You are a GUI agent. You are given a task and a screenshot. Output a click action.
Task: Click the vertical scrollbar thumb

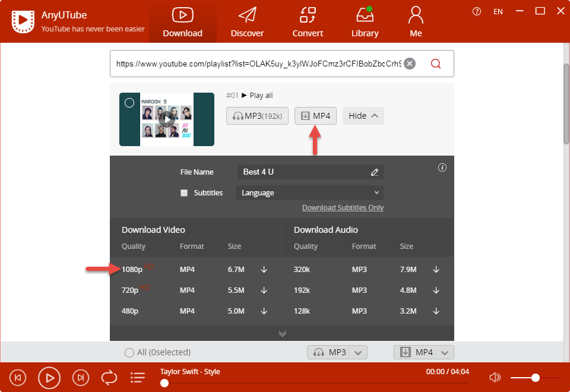click(x=566, y=103)
